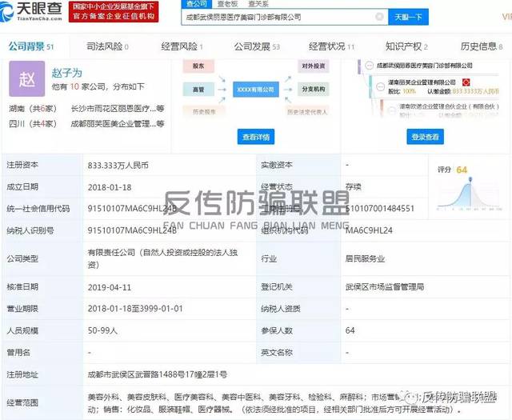The width and height of the screenshot is (512, 420).
Task: Select the taxpayer ID 91510107MA6C9HL24B value
Action: point(132,230)
